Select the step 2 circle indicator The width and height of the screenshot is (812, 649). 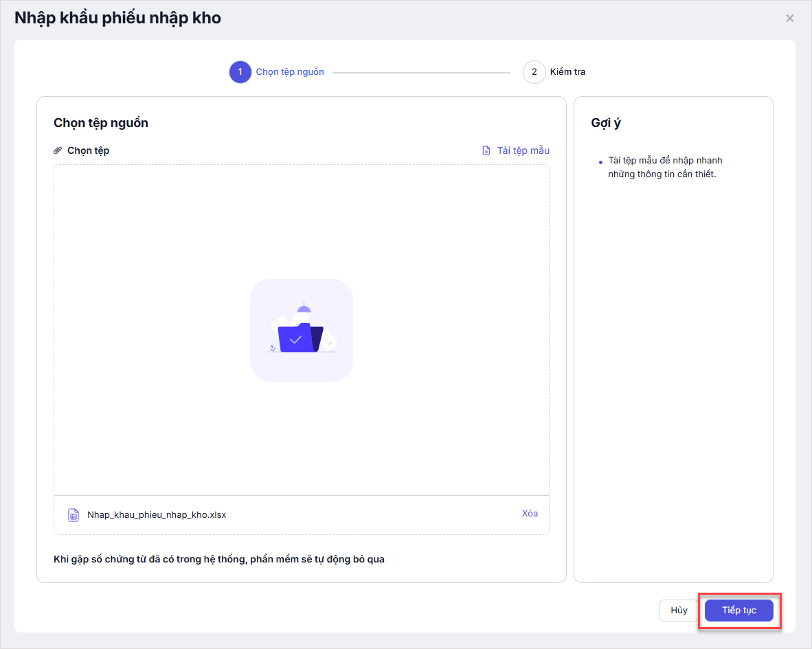tap(534, 72)
